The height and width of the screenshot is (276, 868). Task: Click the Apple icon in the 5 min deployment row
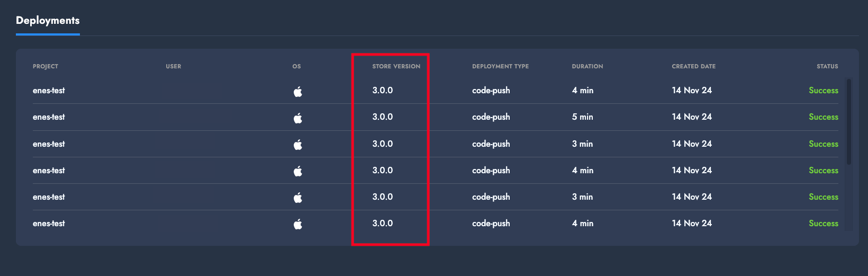coord(298,118)
